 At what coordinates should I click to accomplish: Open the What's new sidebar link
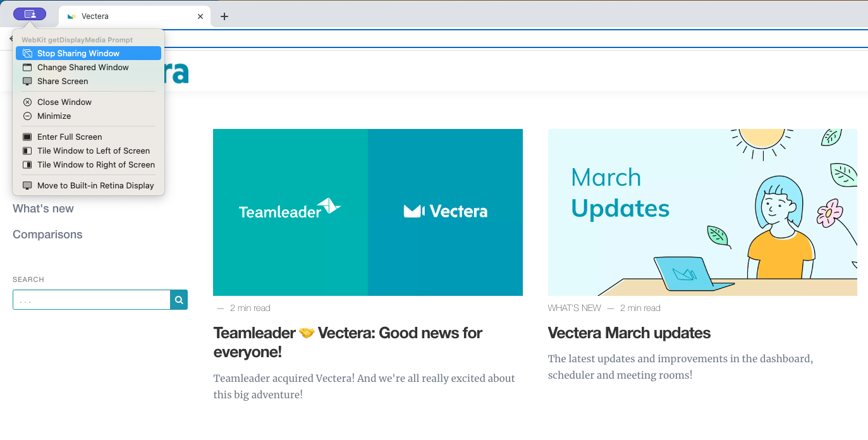click(x=43, y=209)
